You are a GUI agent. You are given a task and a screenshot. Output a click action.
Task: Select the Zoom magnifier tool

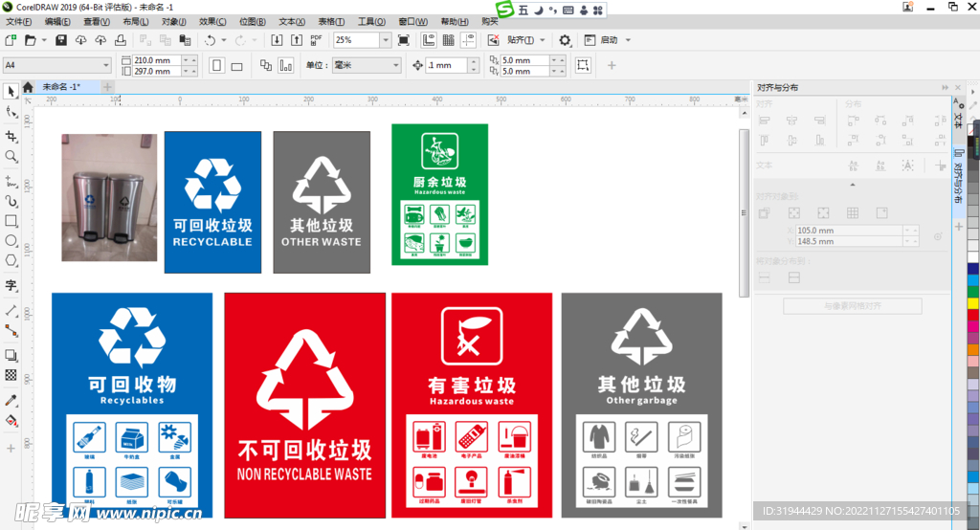pos(11,156)
